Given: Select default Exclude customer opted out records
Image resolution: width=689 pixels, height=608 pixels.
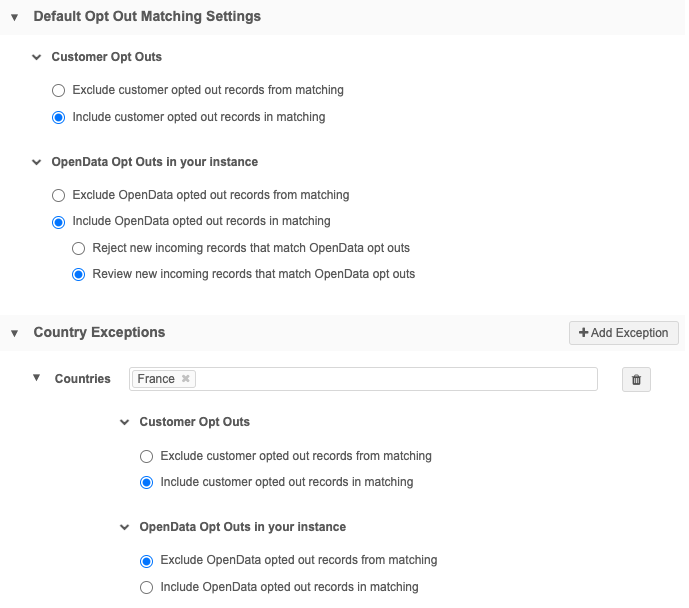Looking at the screenshot, I should coord(59,90).
